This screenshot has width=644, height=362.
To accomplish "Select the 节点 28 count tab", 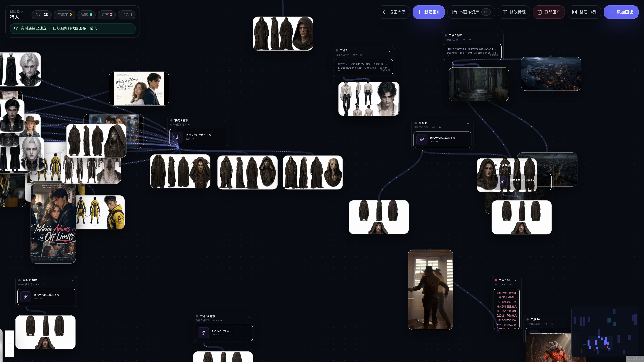I will pyautogui.click(x=41, y=14).
